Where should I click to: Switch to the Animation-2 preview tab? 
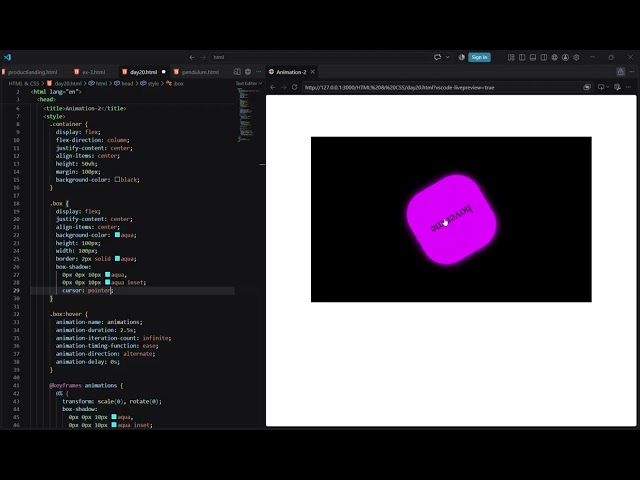click(x=291, y=72)
